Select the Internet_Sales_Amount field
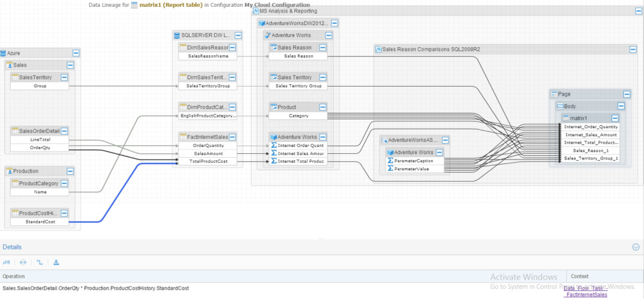The image size is (644, 299). coord(591,134)
